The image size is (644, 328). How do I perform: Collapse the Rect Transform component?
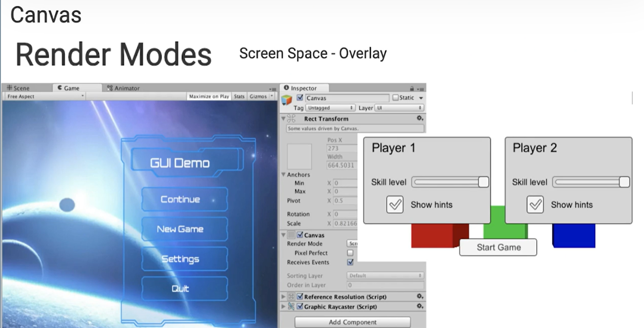283,119
